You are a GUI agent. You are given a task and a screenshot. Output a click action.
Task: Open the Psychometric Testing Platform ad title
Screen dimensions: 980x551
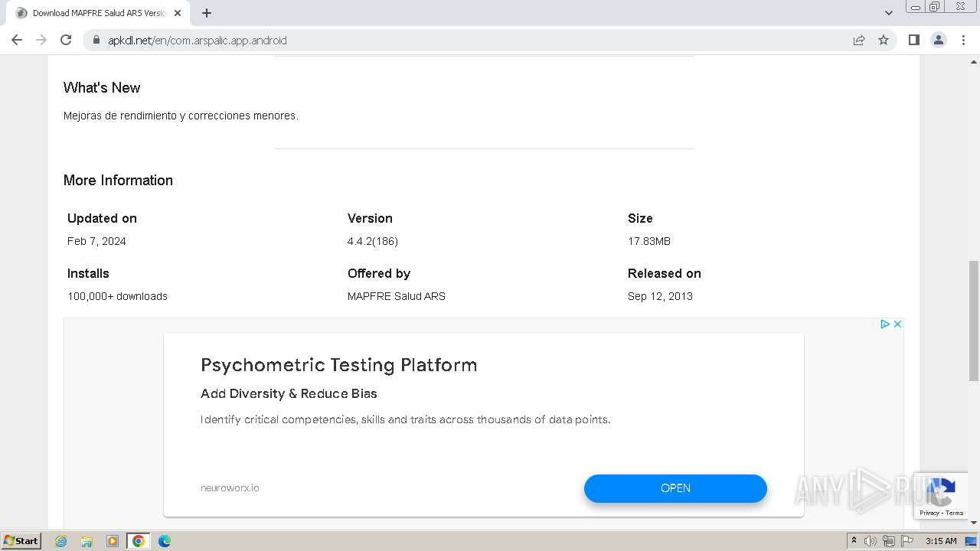tap(338, 365)
